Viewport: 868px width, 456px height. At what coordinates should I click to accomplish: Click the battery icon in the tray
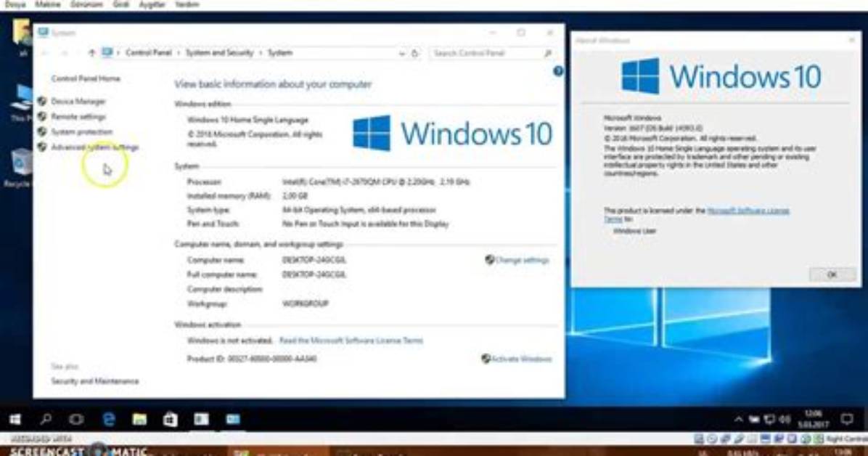[754, 420]
